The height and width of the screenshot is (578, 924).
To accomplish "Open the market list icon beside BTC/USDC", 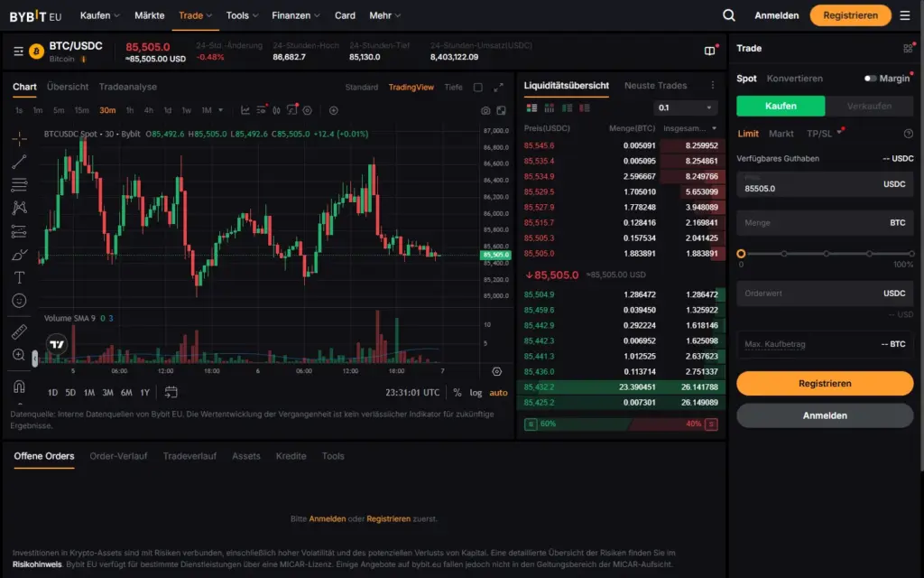I will tap(18, 51).
